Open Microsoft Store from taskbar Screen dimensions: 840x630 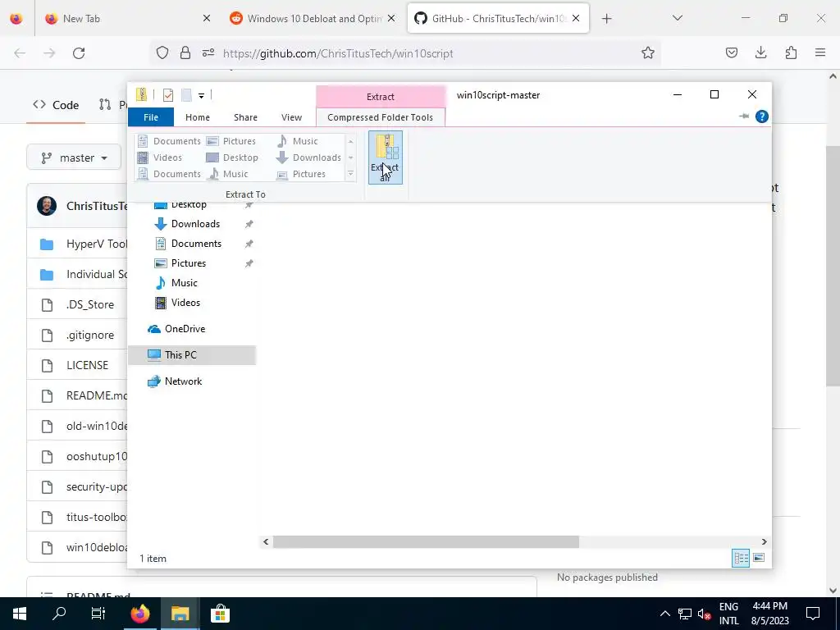pyautogui.click(x=220, y=614)
